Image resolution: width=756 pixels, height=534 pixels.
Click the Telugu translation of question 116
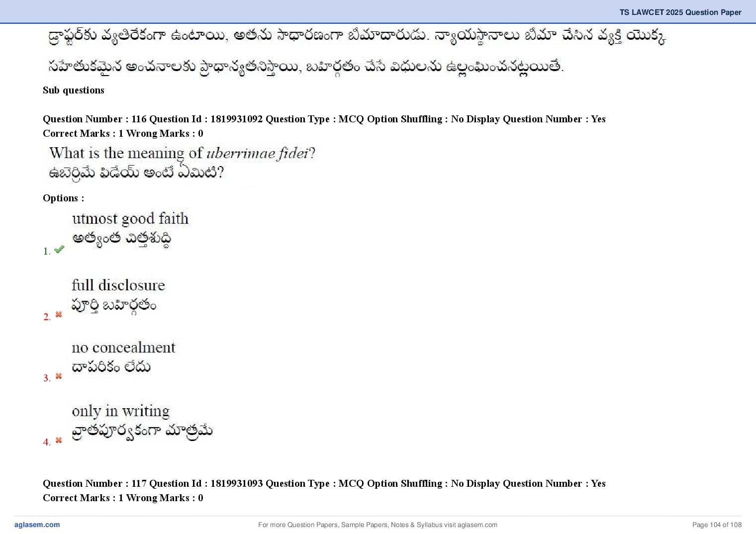(136, 172)
